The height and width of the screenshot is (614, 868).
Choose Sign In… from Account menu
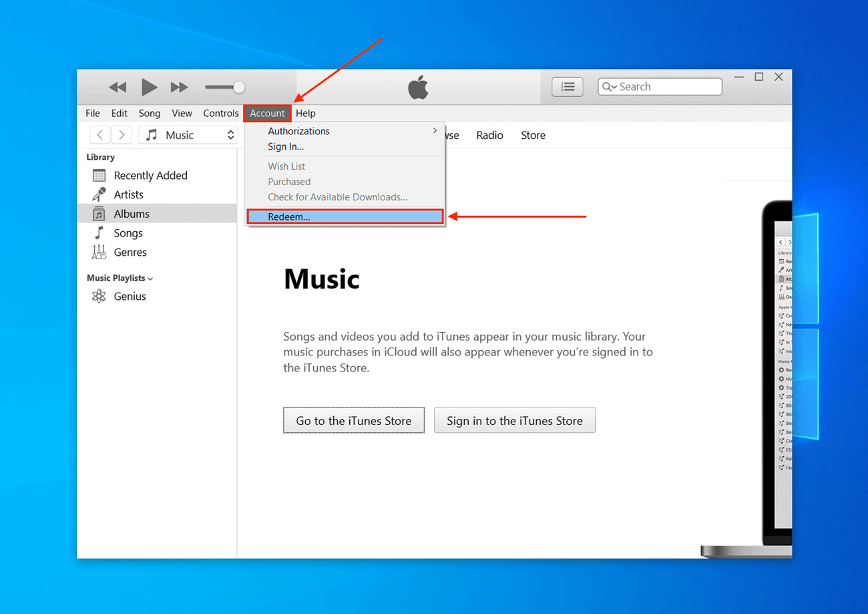(x=345, y=146)
